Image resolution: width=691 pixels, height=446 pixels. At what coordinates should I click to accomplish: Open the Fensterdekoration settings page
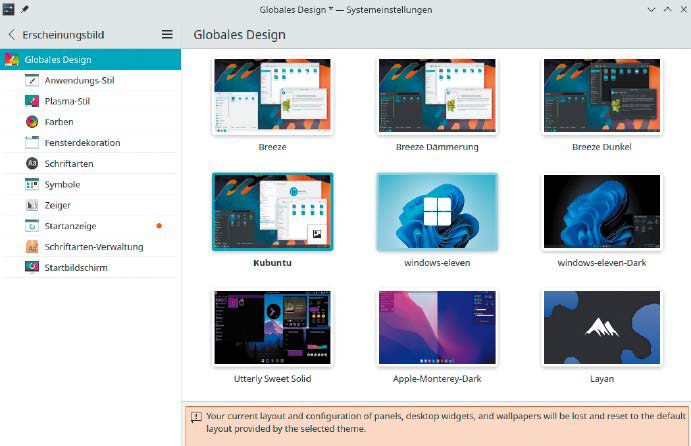(x=90, y=142)
